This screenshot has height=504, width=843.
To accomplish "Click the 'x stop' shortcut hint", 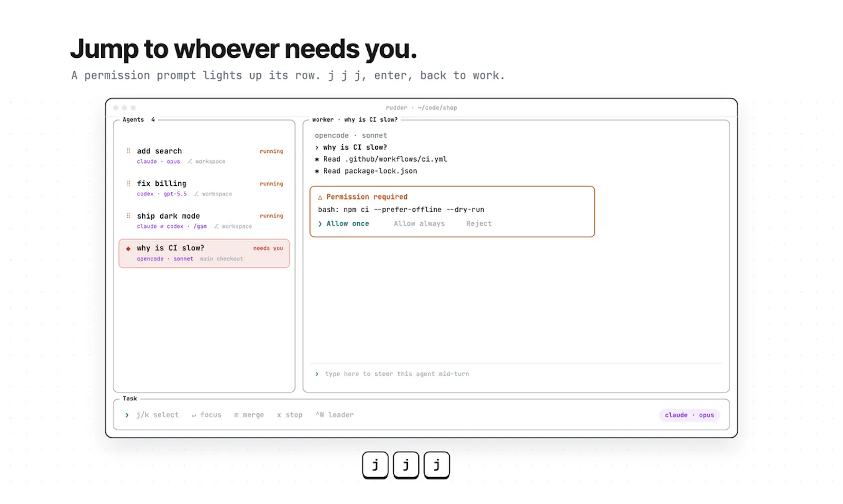I will point(290,415).
